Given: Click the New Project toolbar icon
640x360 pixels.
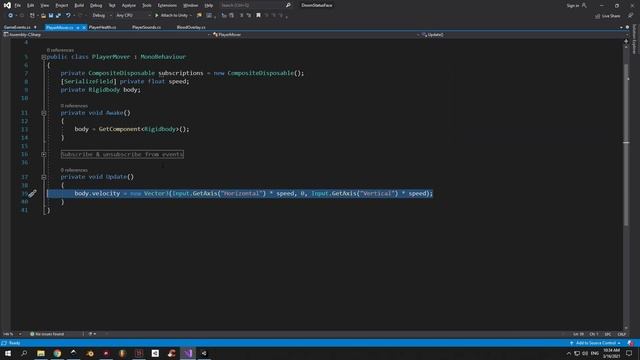Looking at the screenshot, I should pos(32,16).
